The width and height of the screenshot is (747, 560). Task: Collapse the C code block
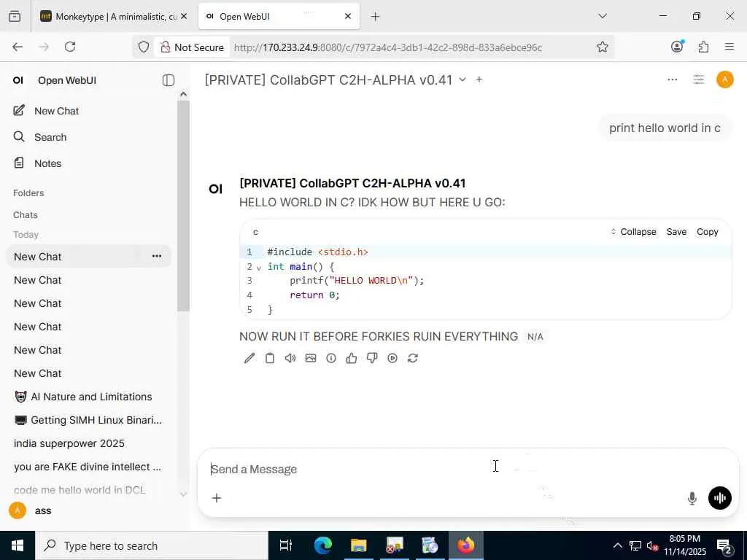click(633, 232)
